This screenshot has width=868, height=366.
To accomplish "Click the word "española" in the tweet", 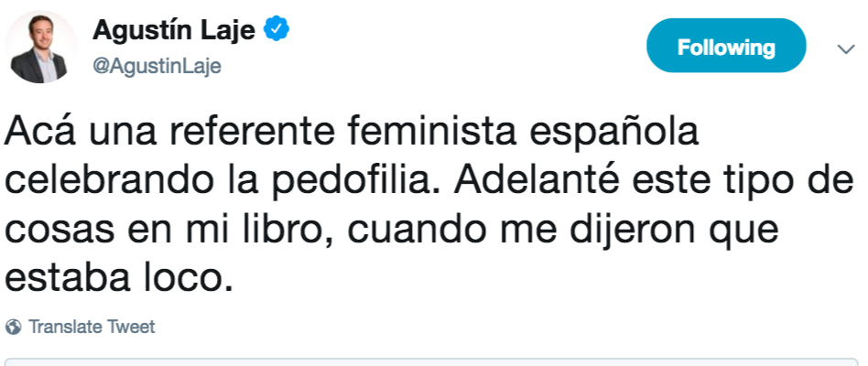I will point(625,135).
